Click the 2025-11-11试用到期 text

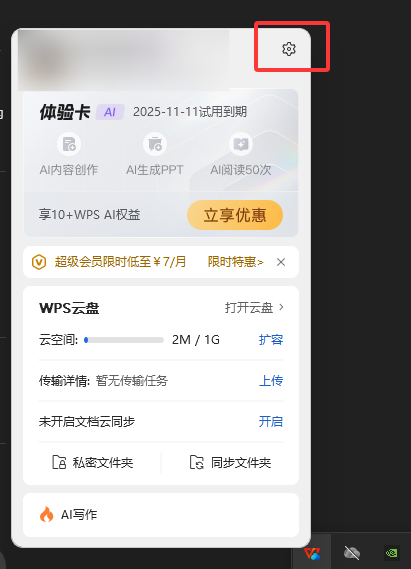190,112
